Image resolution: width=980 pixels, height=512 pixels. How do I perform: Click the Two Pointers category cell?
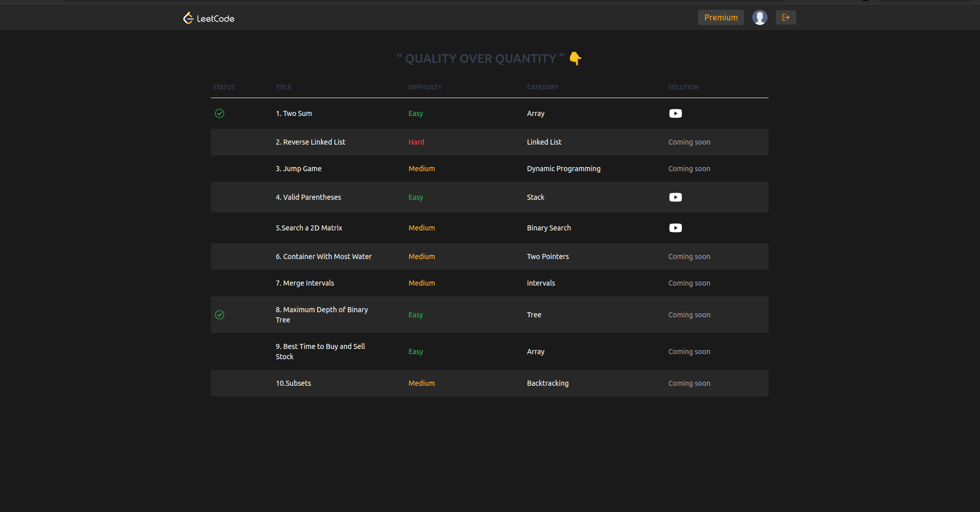pos(548,257)
